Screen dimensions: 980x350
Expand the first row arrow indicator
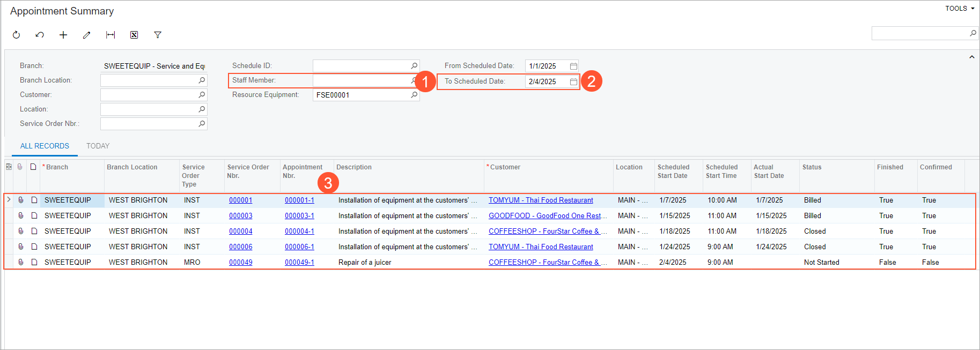pyautogui.click(x=9, y=200)
